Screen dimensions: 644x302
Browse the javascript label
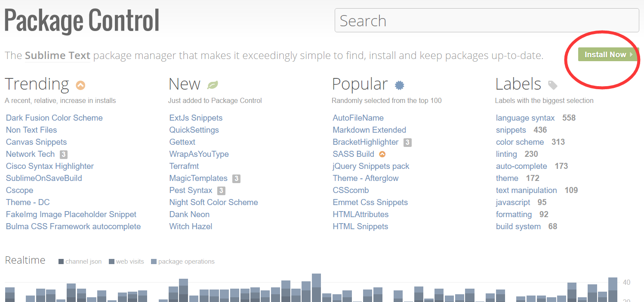(513, 202)
